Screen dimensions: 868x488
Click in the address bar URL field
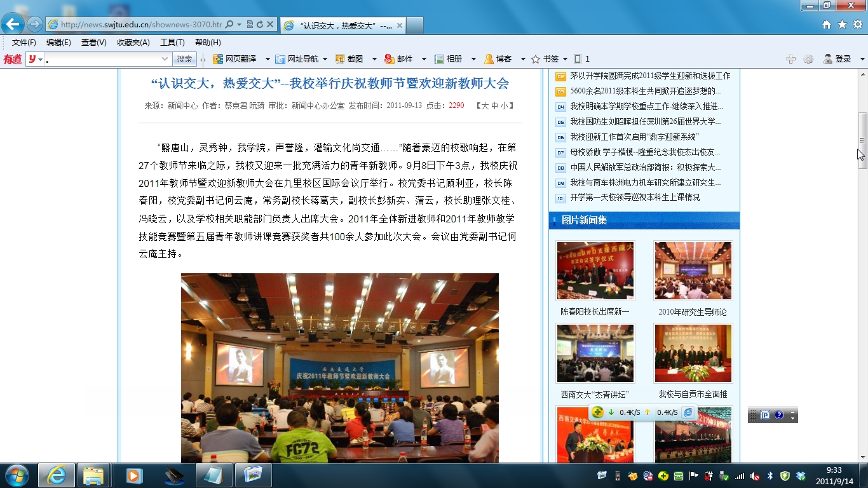pos(140,25)
